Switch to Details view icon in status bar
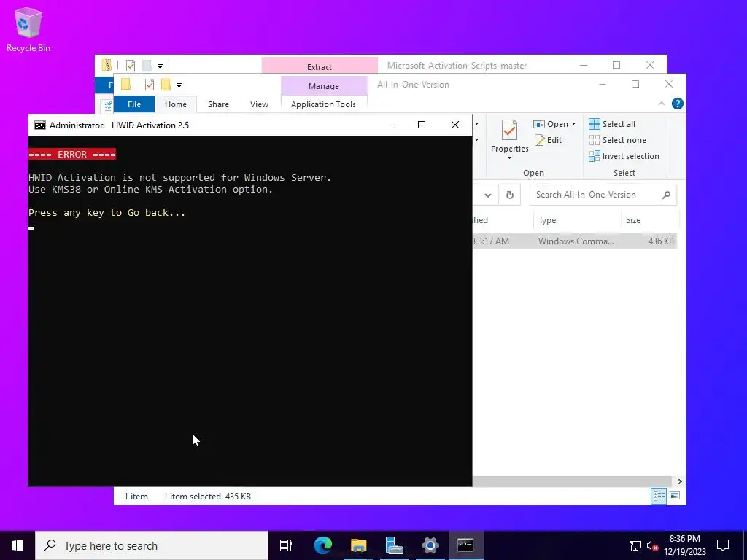Image resolution: width=747 pixels, height=560 pixels. click(659, 496)
